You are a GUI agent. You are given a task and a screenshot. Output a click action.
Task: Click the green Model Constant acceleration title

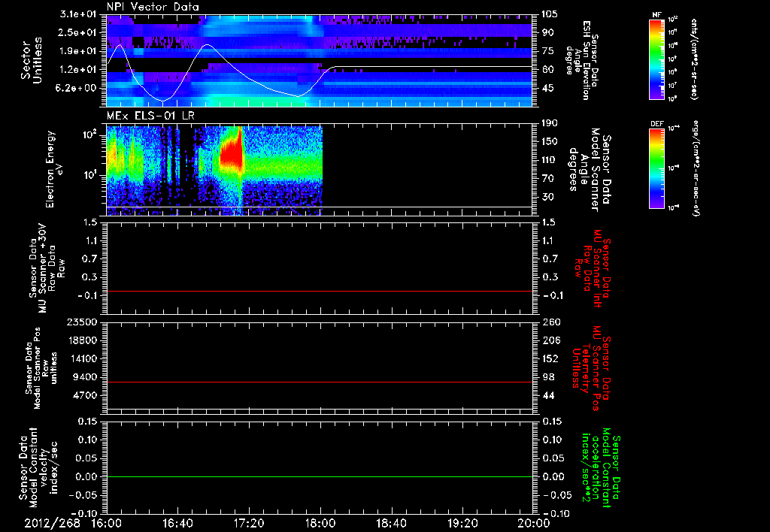coord(601,467)
